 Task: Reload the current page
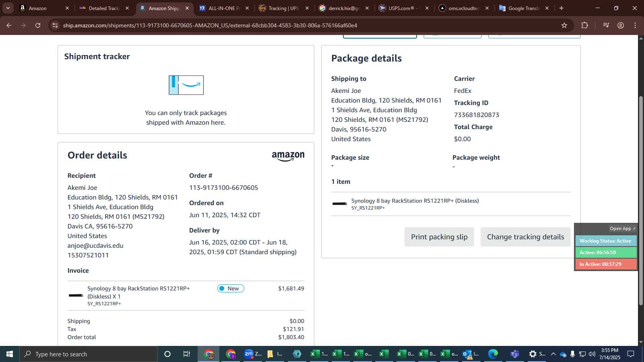tap(38, 25)
